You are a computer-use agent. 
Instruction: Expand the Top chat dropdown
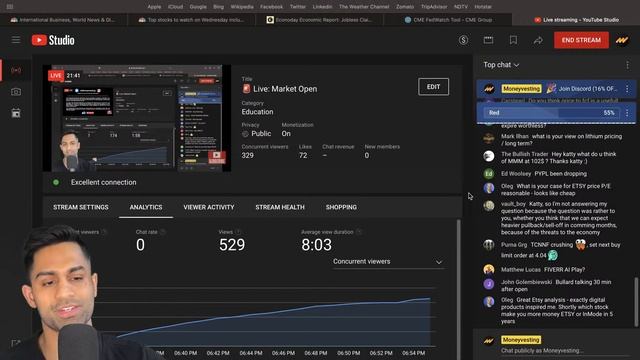(501, 65)
